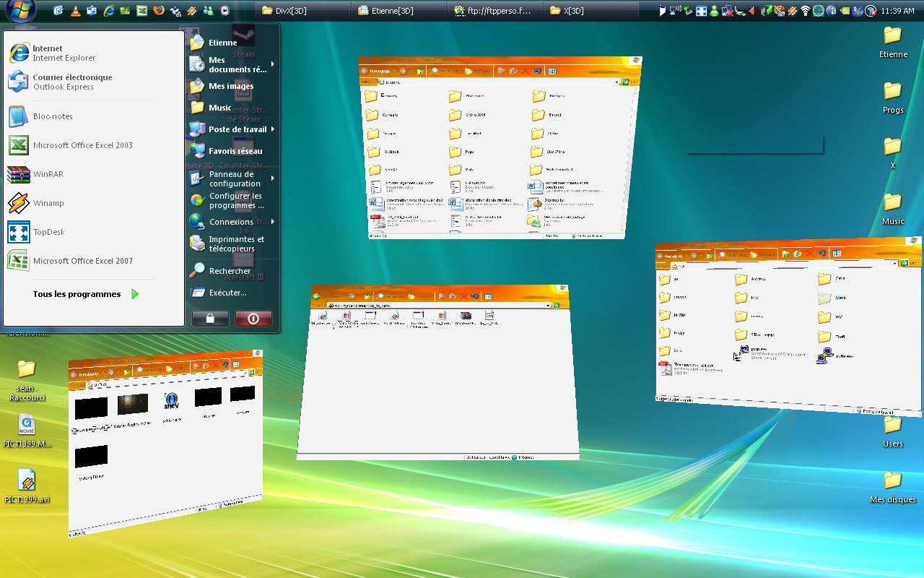Open NVIDIA tray icon
The image size is (924, 578).
(x=845, y=11)
